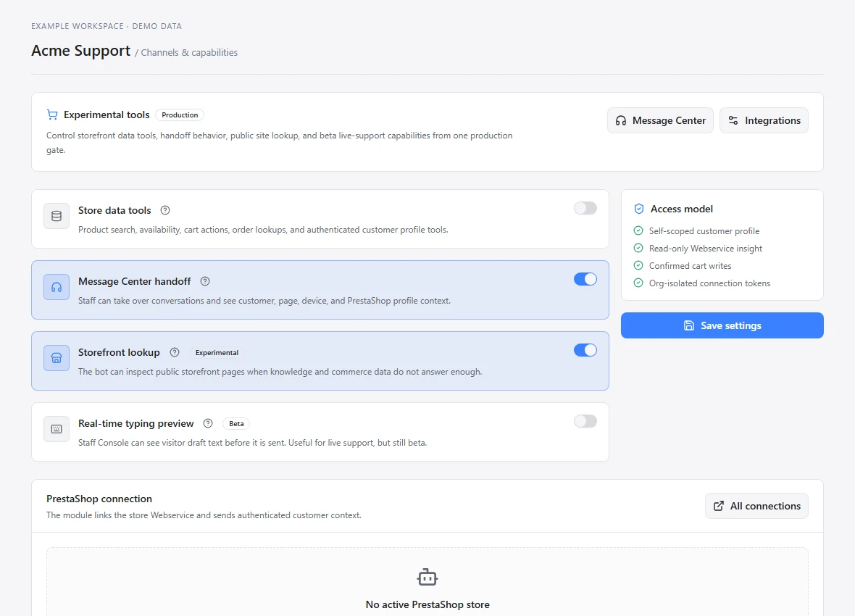Click the headset icon for Message Center handoff
The height and width of the screenshot is (616, 855).
(57, 287)
